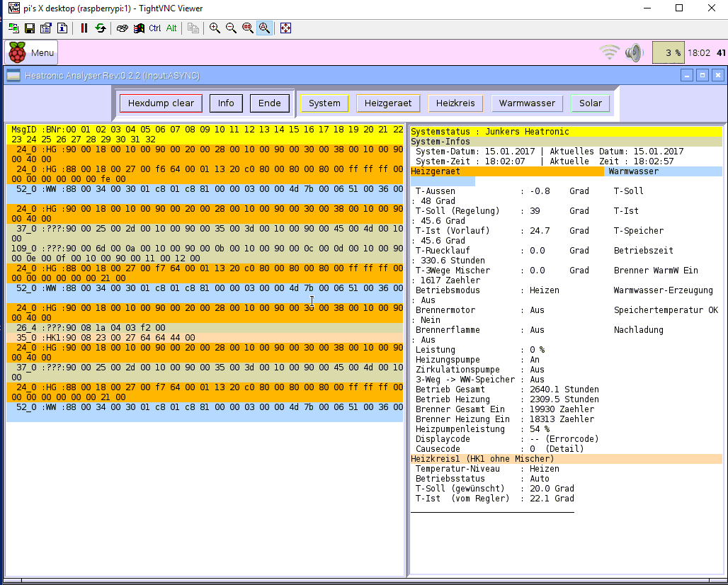Image resolution: width=728 pixels, height=585 pixels.
Task: Open the volume speaker icon
Action: [x=634, y=52]
